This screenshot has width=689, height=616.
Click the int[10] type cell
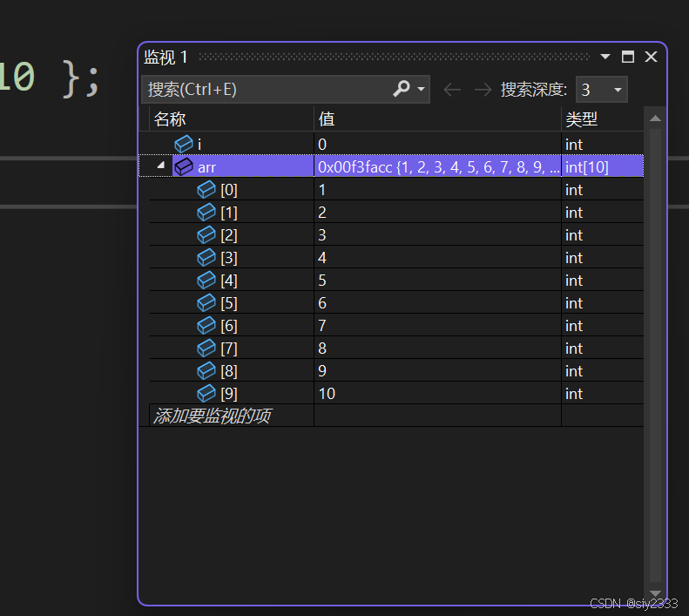pyautogui.click(x=587, y=167)
